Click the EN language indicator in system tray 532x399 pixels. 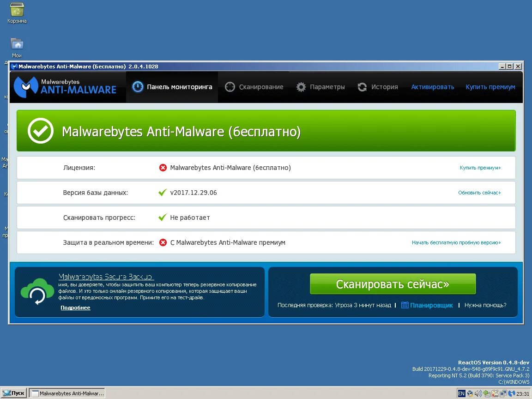click(x=461, y=393)
